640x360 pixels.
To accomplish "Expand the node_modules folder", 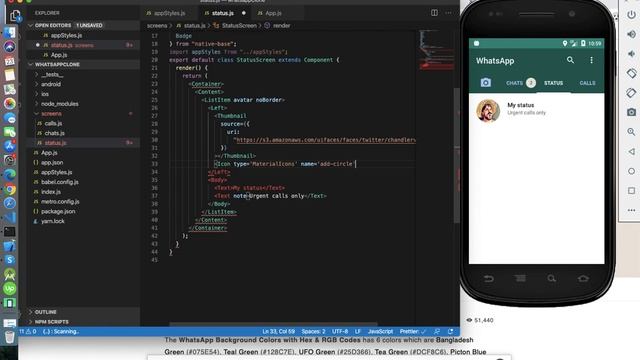I will point(60,104).
